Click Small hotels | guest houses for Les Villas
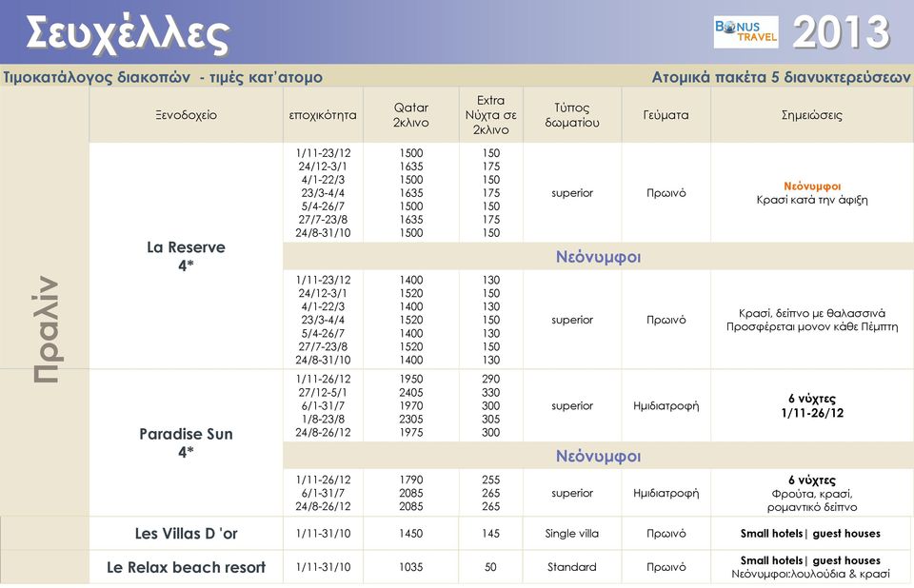The height and width of the screenshot is (588, 914). [810, 533]
